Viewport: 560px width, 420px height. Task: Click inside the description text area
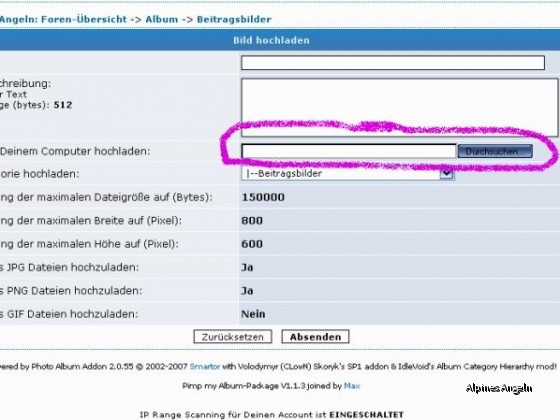[x=399, y=108]
